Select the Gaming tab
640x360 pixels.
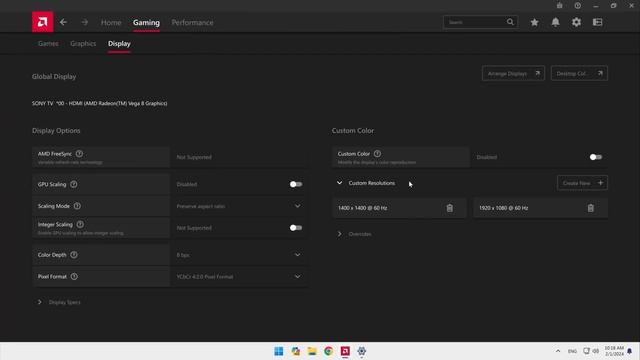point(146,22)
